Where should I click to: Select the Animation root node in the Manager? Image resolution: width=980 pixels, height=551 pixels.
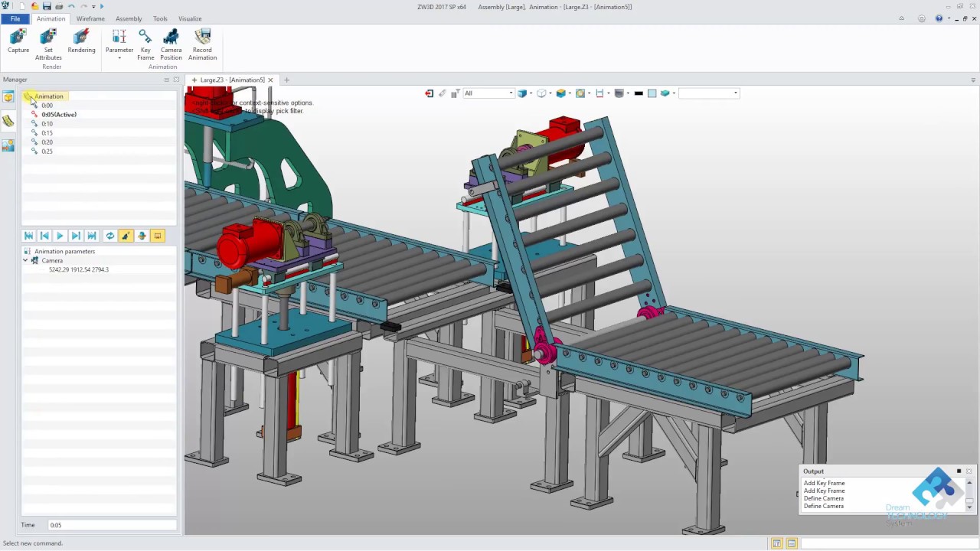pos(48,96)
